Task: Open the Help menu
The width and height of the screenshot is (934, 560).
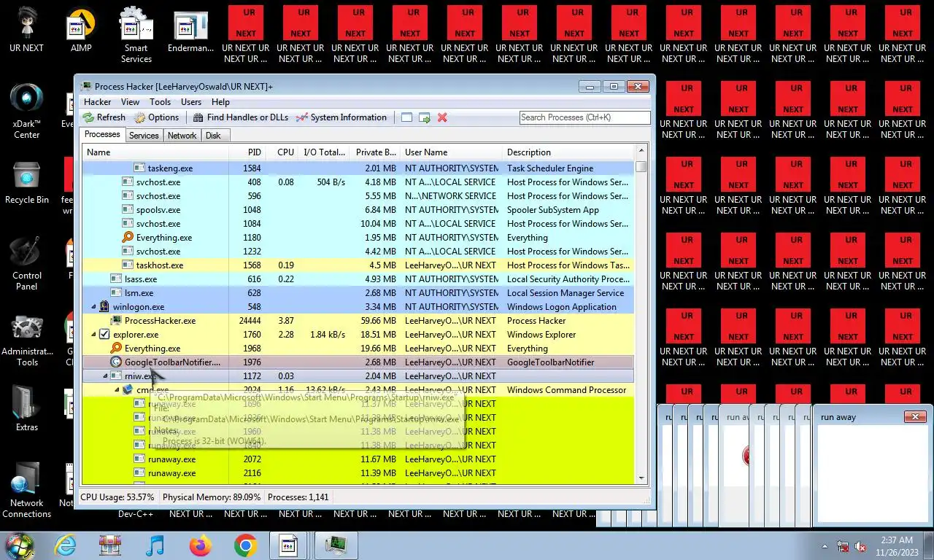Action: pyautogui.click(x=220, y=102)
